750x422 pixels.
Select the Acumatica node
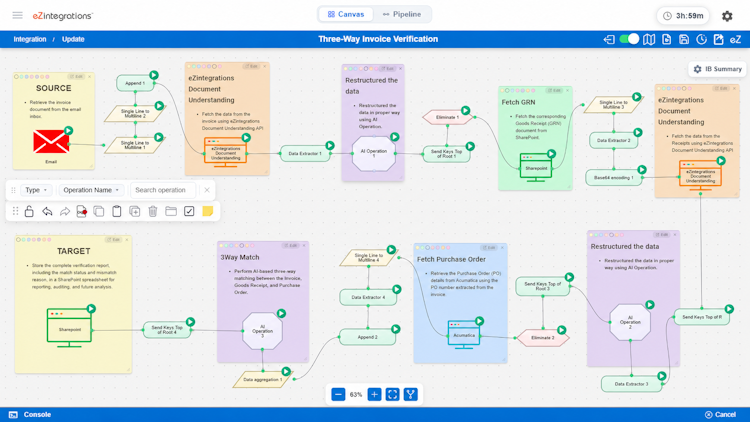click(464, 334)
